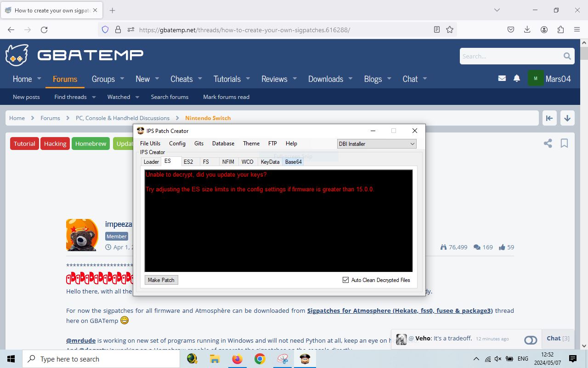Open the Database menu
Screen dimensions: 588x368
[x=223, y=144]
